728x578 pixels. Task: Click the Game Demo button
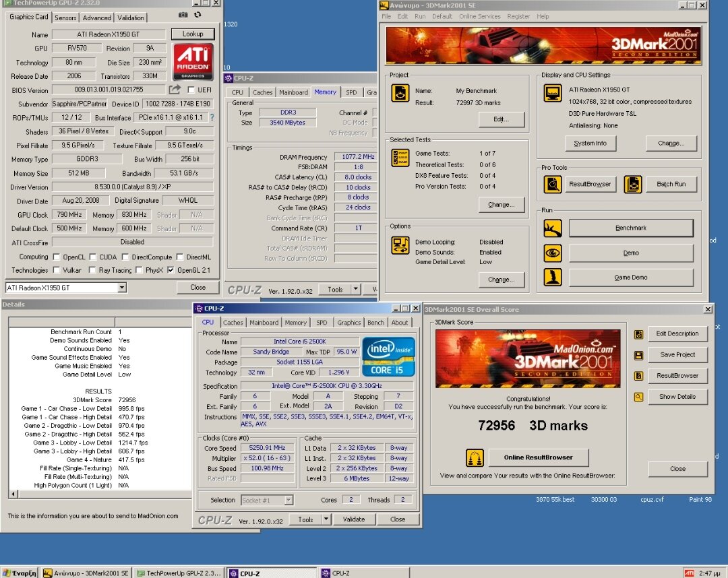[x=630, y=278]
